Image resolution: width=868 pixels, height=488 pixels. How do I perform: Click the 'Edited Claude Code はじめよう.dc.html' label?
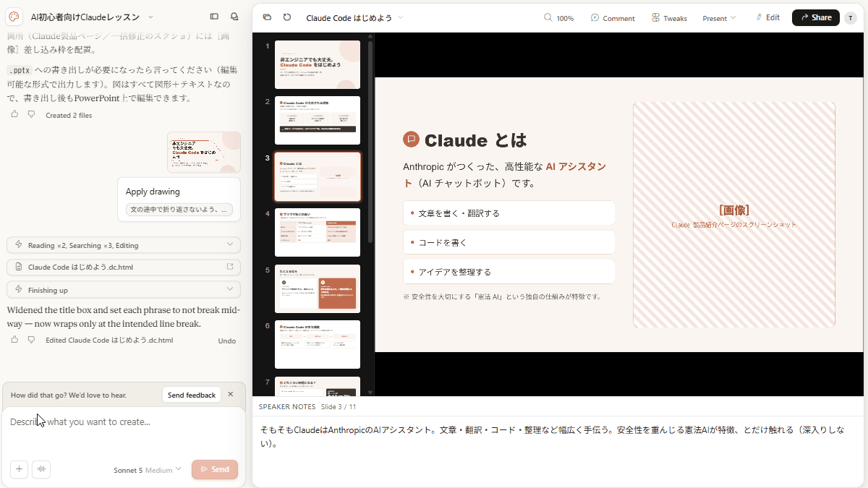[x=109, y=341]
